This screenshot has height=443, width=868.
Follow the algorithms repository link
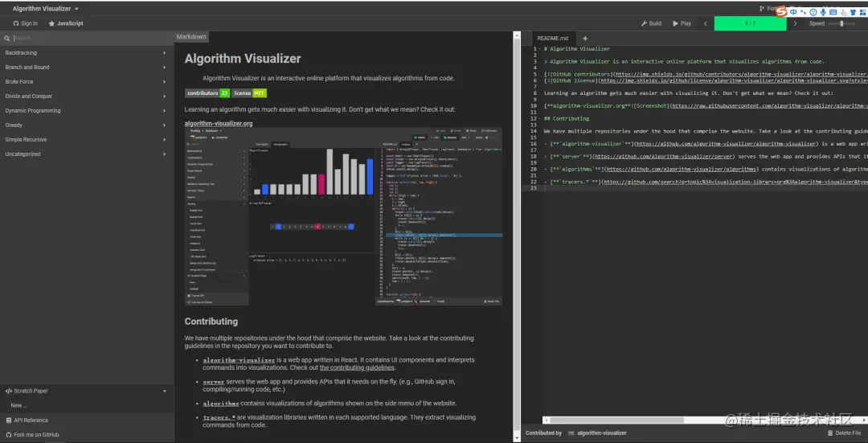[x=221, y=403]
